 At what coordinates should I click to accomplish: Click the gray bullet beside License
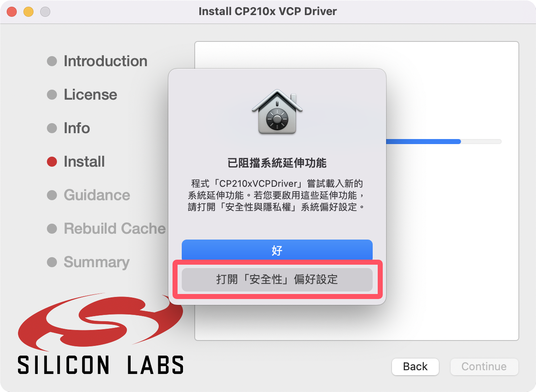point(52,95)
